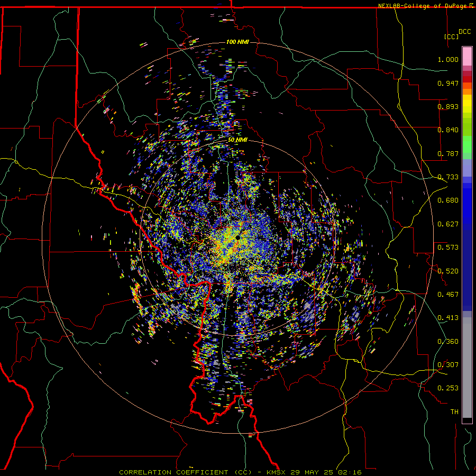Pick the lavender swatch in the color scale

tap(467, 168)
